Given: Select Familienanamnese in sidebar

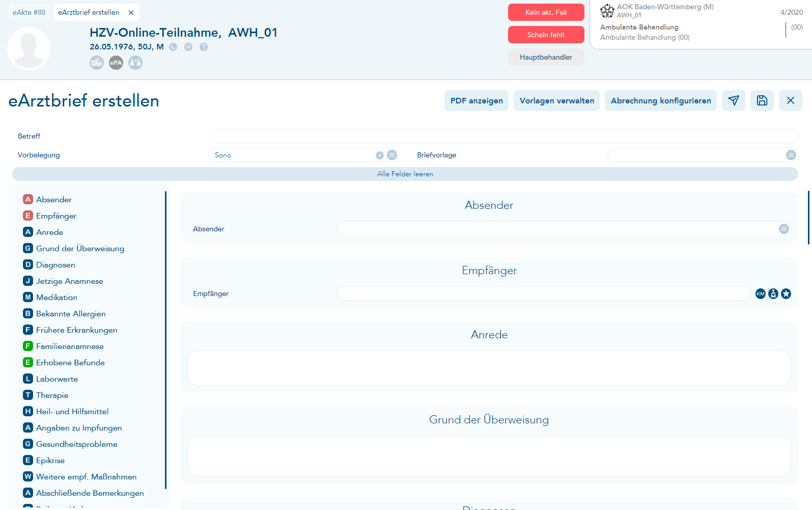Looking at the screenshot, I should click(x=64, y=346).
